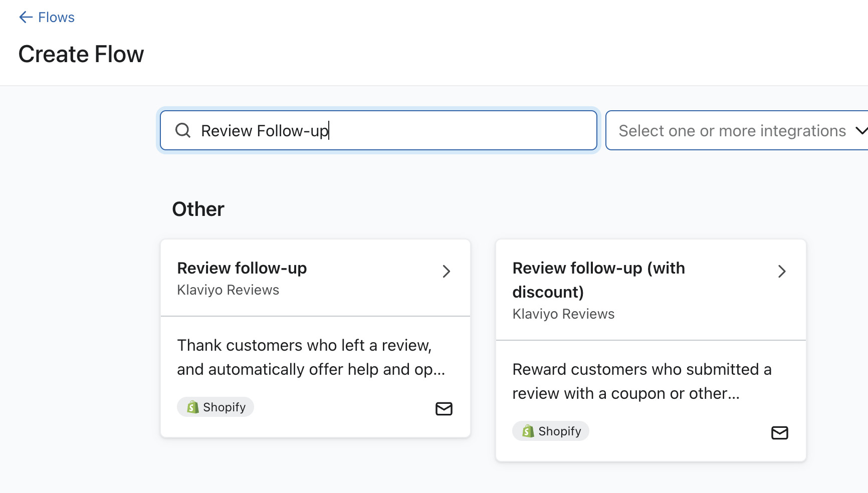
Task: Click Klaviyo Reviews on the discount card
Action: coord(563,314)
